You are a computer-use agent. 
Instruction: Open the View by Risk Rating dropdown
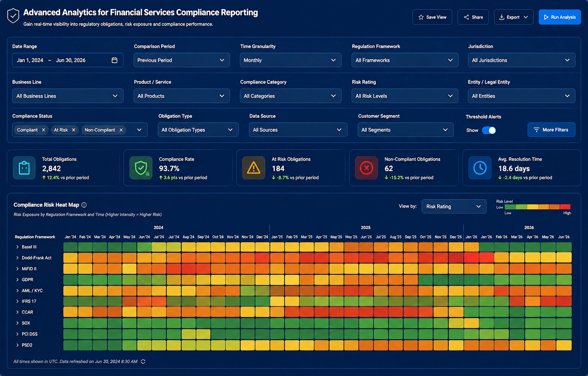click(x=454, y=207)
